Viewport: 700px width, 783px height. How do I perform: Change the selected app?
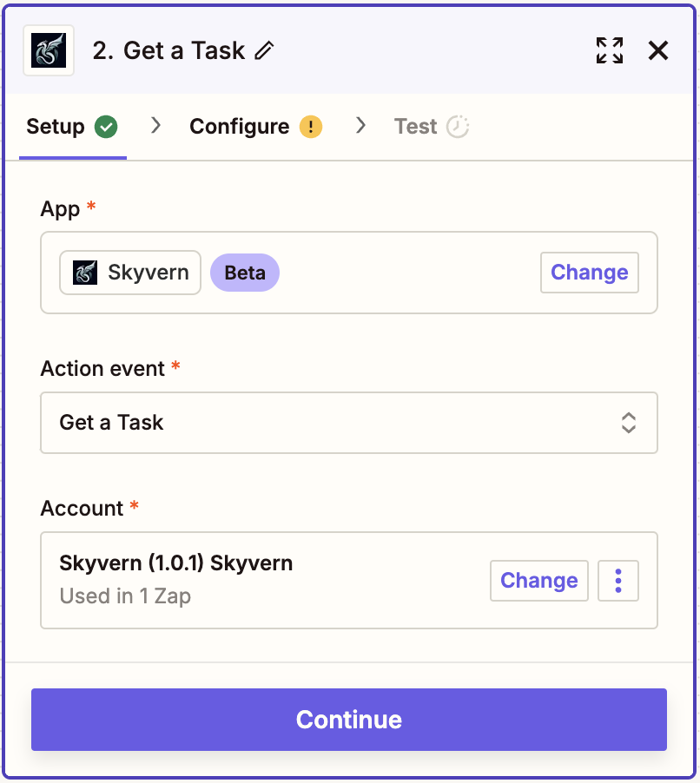(x=589, y=273)
